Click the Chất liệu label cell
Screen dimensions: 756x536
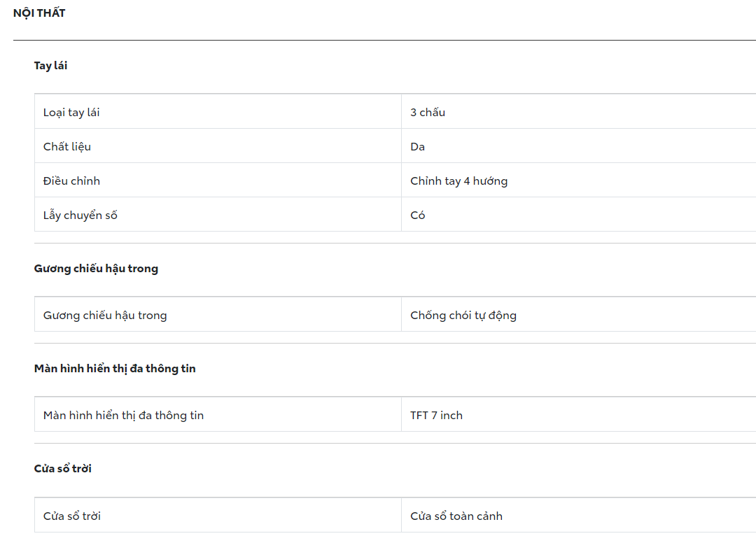pos(67,146)
